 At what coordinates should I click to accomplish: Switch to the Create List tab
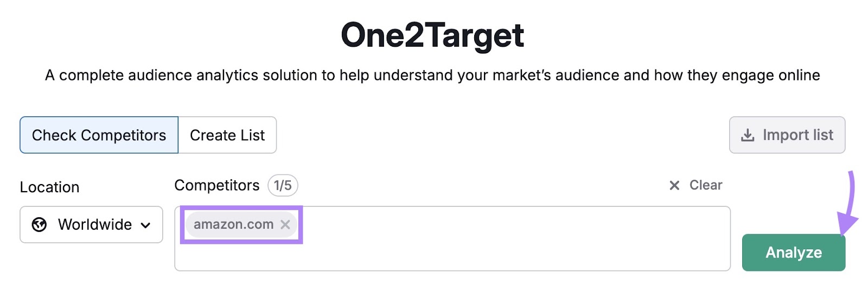(x=227, y=135)
